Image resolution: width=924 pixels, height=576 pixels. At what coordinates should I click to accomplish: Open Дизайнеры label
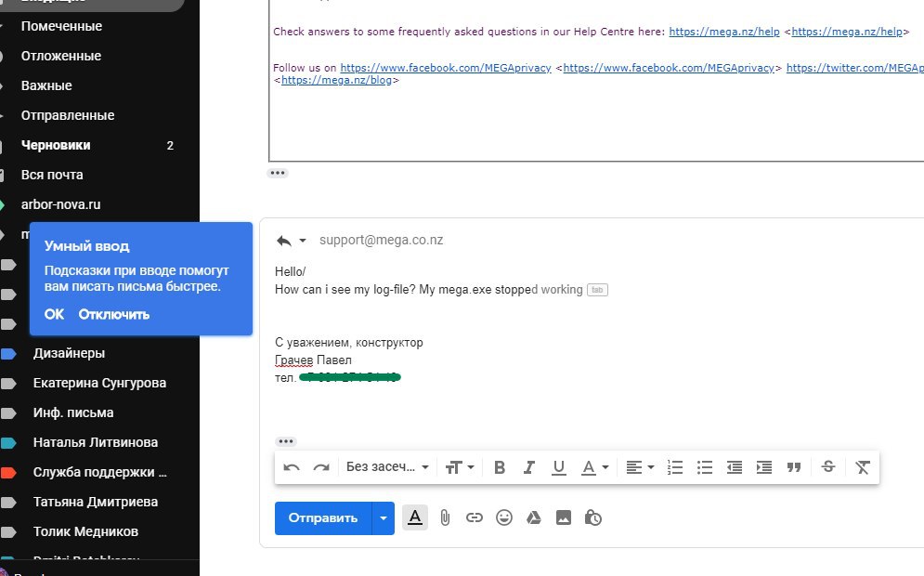[69, 353]
